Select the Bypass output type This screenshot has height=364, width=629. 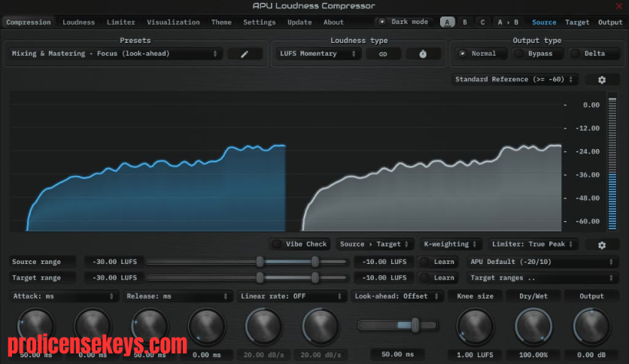click(537, 53)
